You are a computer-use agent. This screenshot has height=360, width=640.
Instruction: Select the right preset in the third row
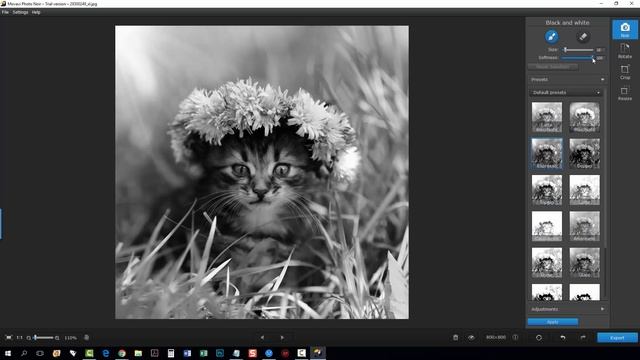[x=584, y=190]
